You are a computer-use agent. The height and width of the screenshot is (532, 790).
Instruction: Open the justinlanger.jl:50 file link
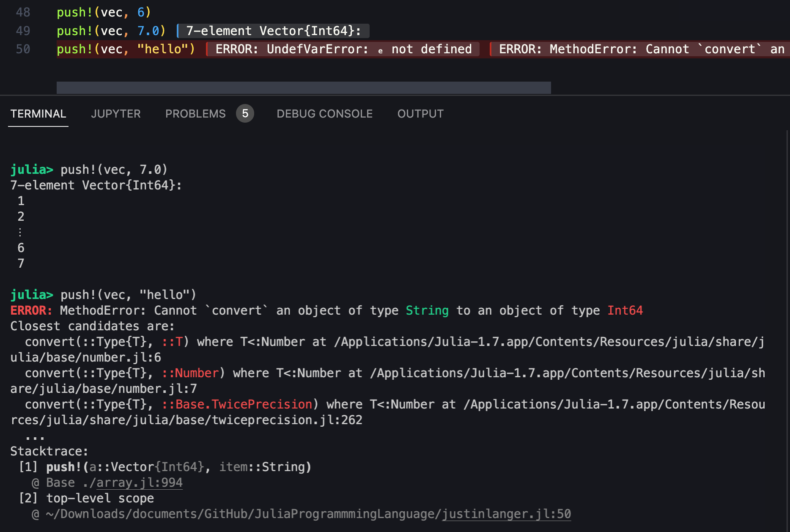pyautogui.click(x=506, y=514)
